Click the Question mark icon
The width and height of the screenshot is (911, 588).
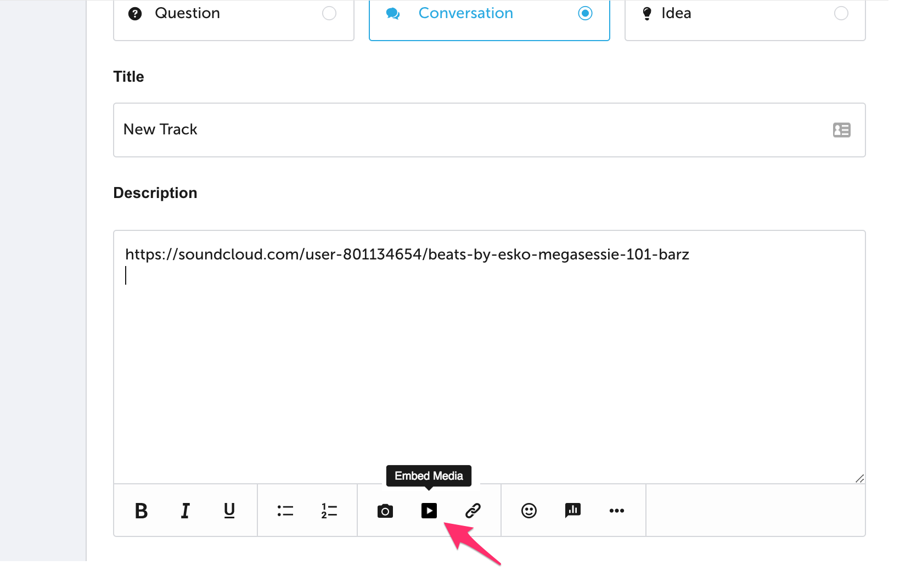pyautogui.click(x=135, y=14)
